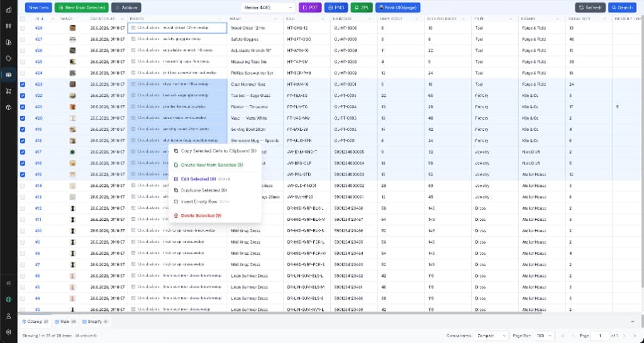This screenshot has width=644, height=343.
Task: Check the checkbox for row 424
Action: (x=23, y=73)
